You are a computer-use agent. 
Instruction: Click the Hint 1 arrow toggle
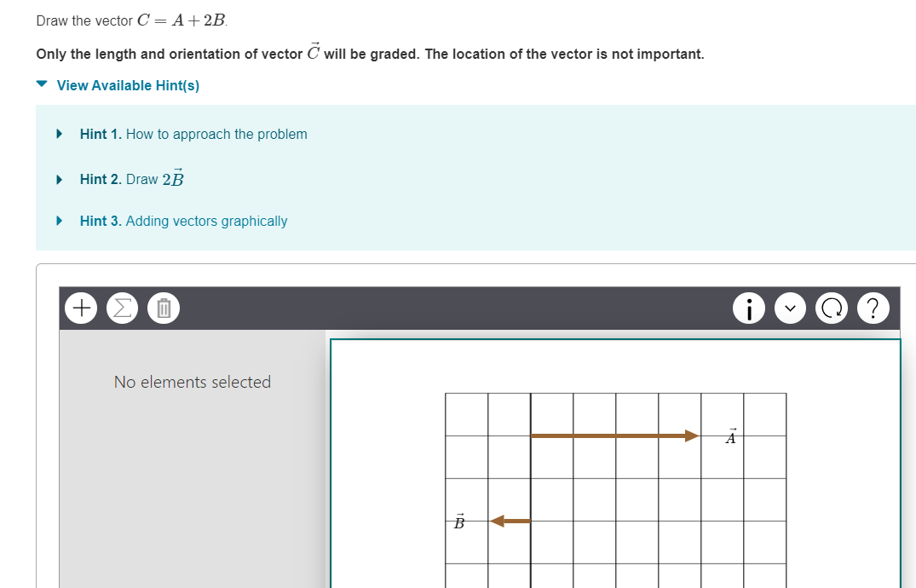(59, 134)
